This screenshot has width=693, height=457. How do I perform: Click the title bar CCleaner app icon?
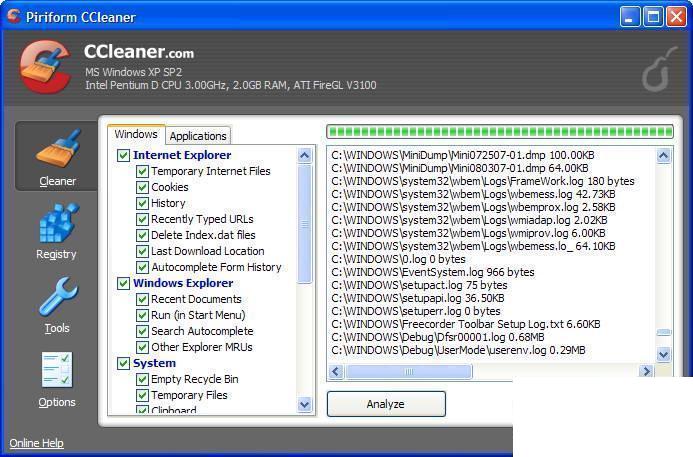coord(14,16)
